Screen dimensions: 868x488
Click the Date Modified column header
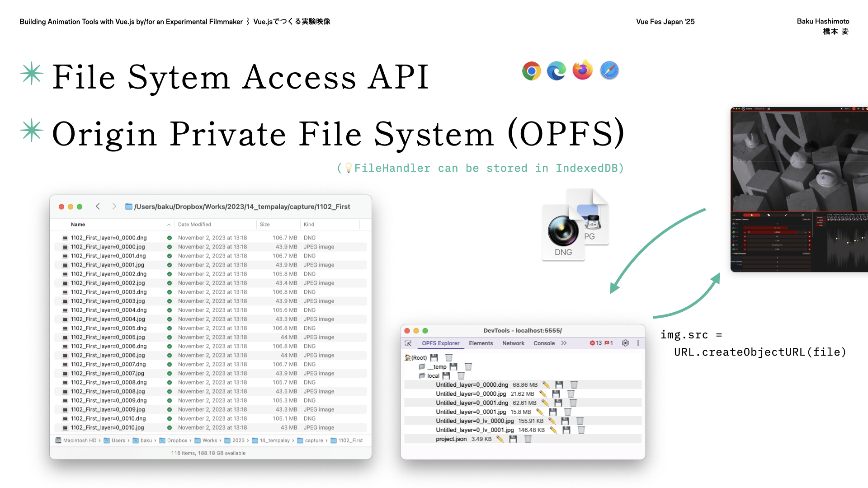pyautogui.click(x=194, y=225)
